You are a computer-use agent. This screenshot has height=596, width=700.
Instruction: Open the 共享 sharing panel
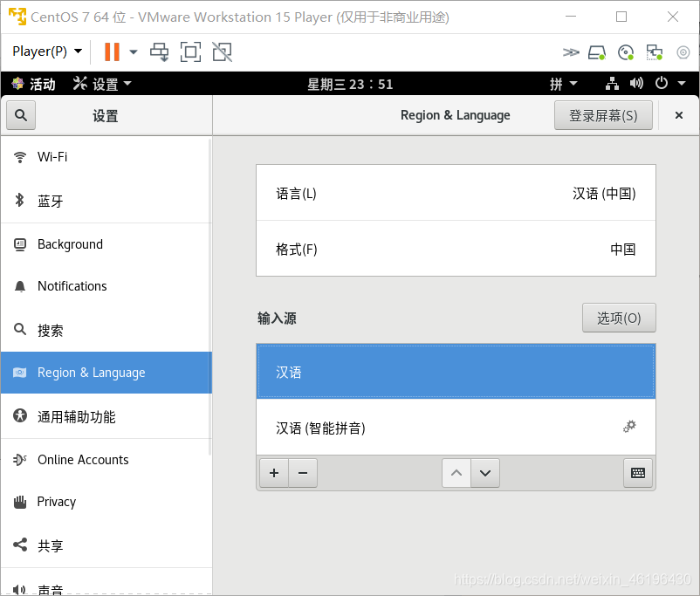(106, 545)
